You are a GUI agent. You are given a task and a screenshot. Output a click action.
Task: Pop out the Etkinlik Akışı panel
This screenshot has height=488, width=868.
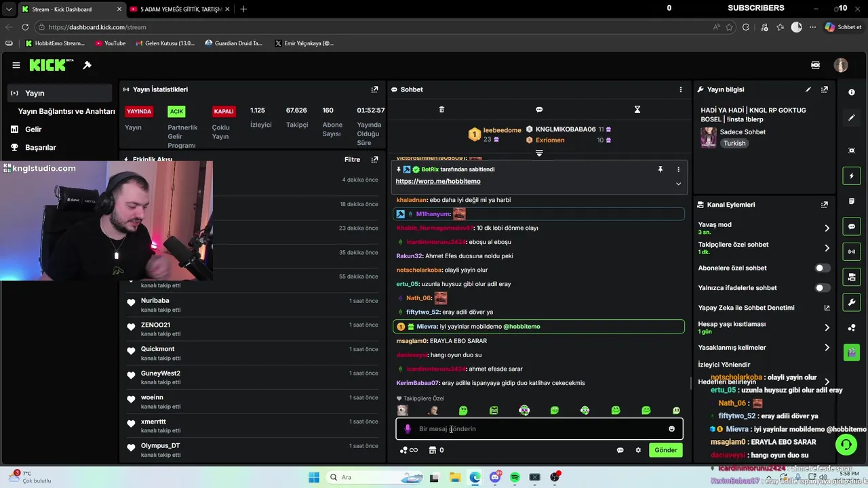click(x=374, y=159)
